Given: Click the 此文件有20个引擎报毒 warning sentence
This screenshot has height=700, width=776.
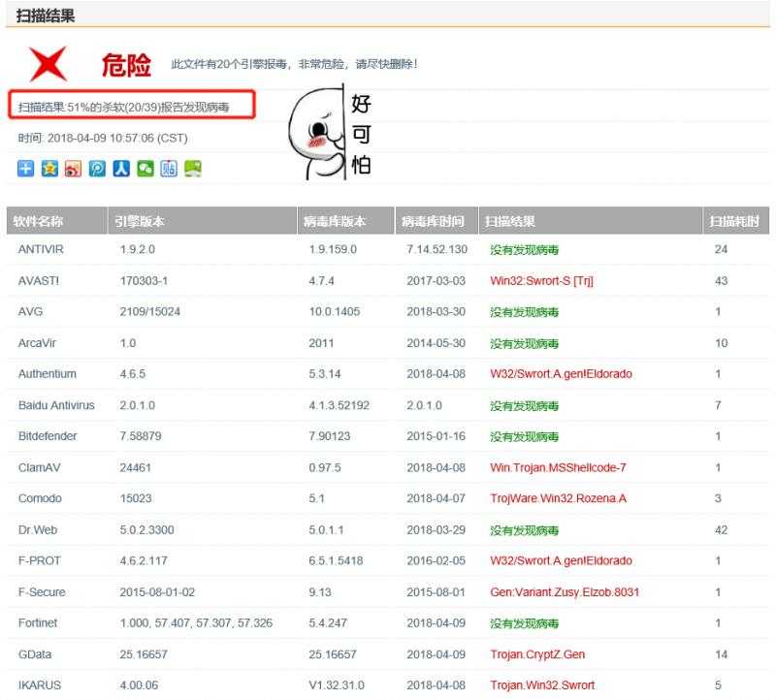Looking at the screenshot, I should 295,64.
